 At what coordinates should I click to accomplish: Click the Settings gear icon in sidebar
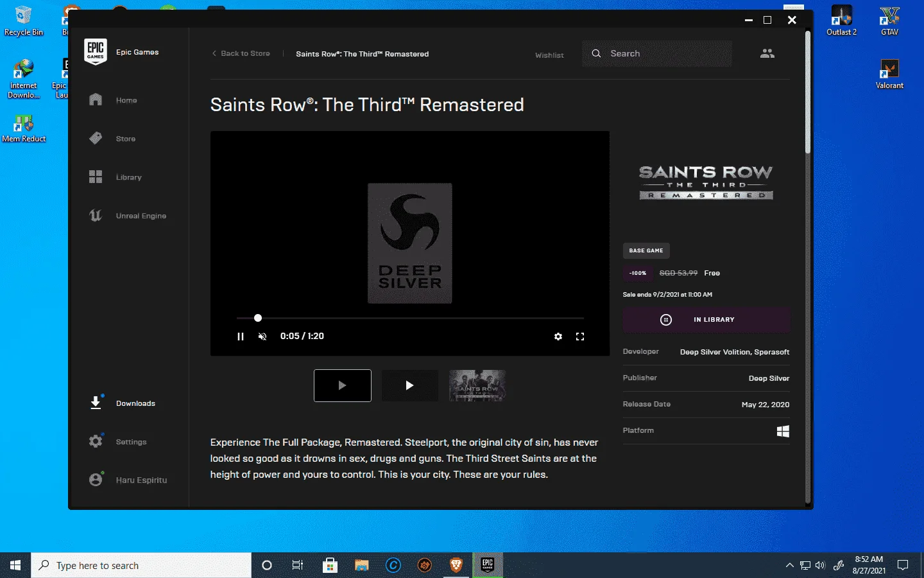pyautogui.click(x=96, y=441)
